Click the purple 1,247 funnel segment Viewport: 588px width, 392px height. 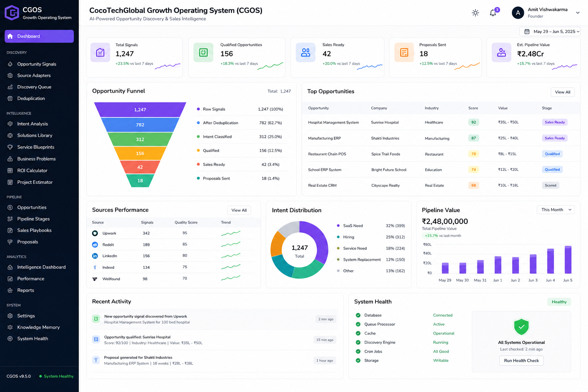coord(140,109)
